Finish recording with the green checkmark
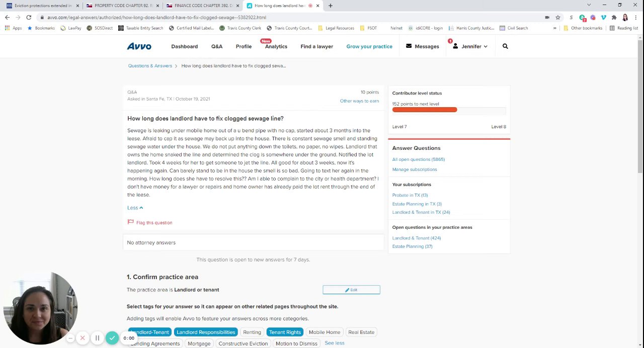Screen dimensions: 644x348 tap(112, 338)
